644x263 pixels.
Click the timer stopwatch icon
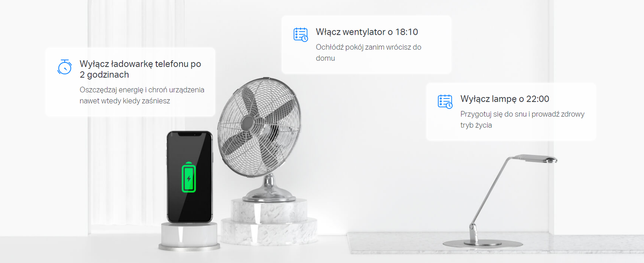(65, 67)
